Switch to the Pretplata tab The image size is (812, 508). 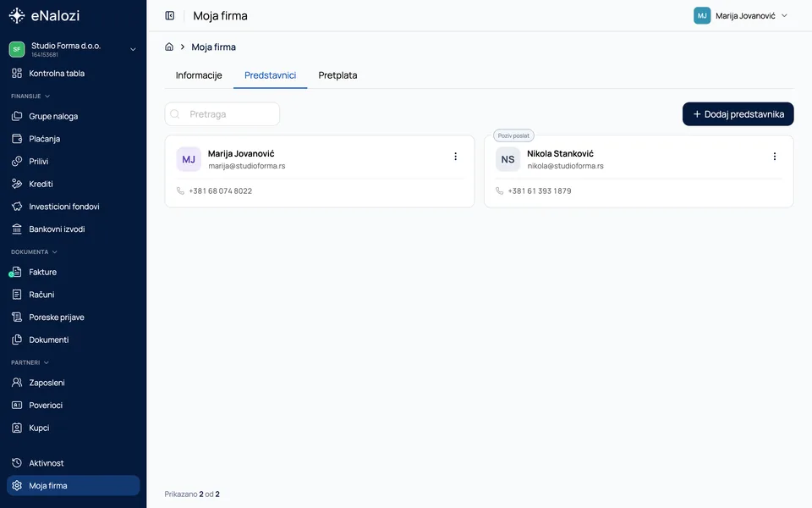pos(337,75)
